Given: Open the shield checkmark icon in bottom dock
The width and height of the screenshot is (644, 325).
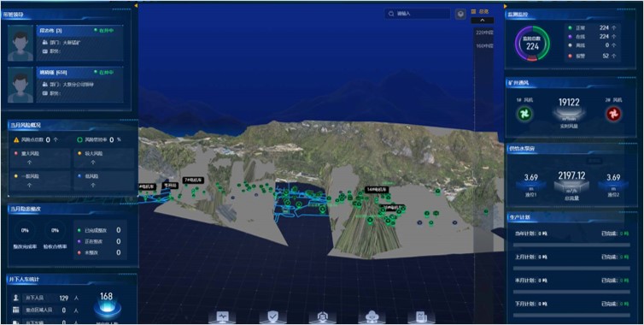Looking at the screenshot, I should tap(272, 316).
